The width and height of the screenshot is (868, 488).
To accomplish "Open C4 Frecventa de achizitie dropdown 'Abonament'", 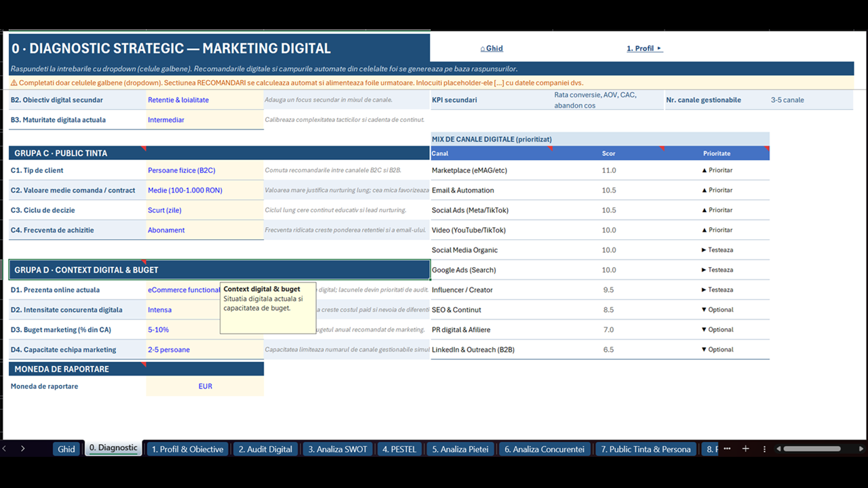I will (x=205, y=230).
